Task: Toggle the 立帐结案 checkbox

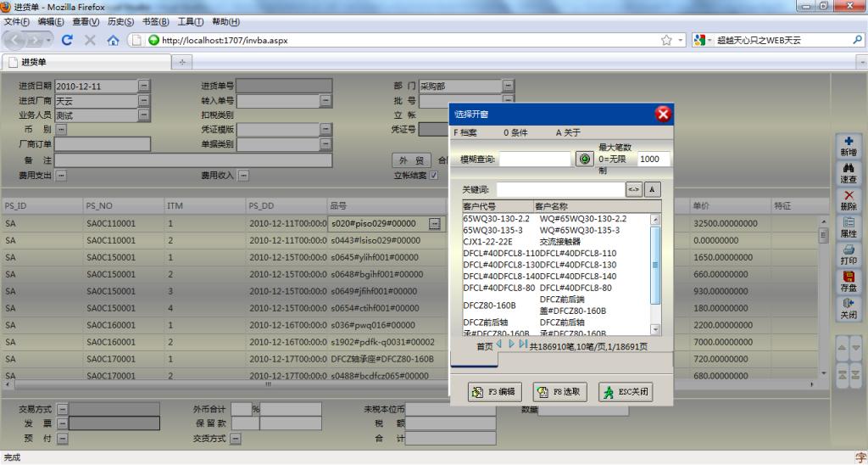Action: click(434, 176)
